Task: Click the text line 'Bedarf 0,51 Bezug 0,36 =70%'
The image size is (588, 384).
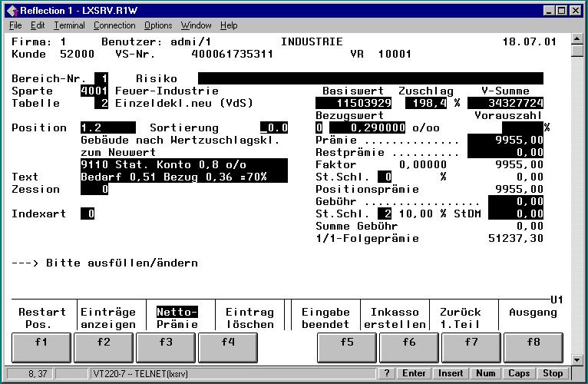Action: tap(184, 177)
